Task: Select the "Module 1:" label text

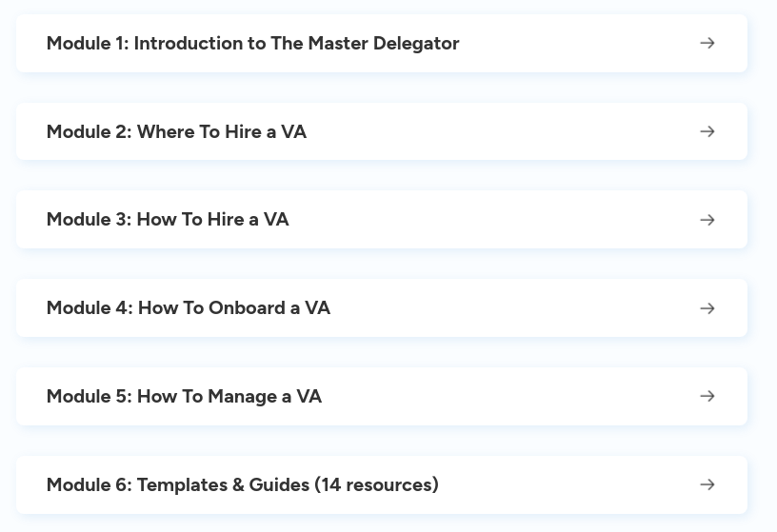Action: (x=88, y=44)
